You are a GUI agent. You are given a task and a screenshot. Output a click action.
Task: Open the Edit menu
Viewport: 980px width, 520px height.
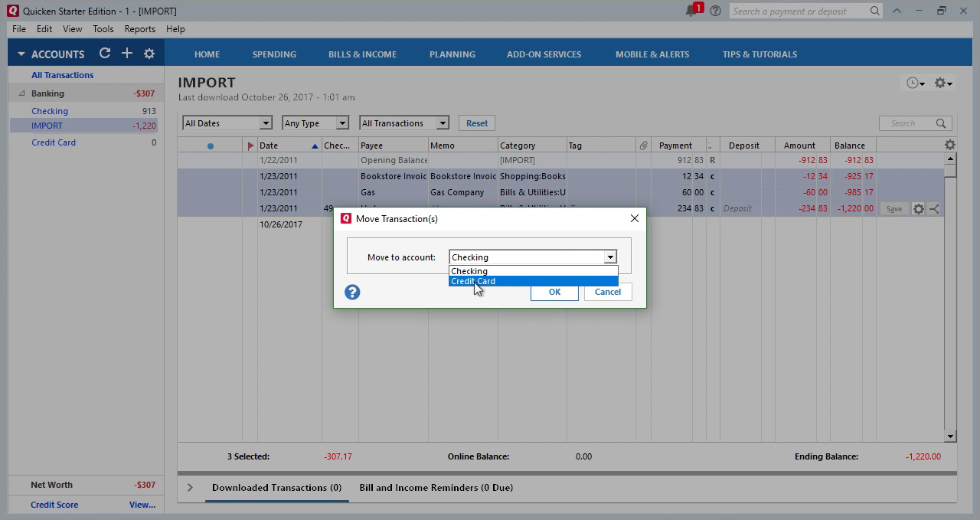pyautogui.click(x=44, y=29)
